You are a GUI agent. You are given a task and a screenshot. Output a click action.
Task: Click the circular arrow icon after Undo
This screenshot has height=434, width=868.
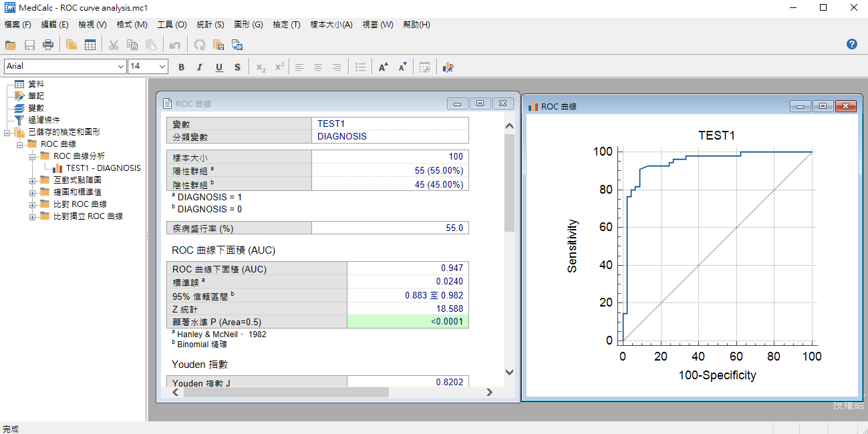(199, 45)
